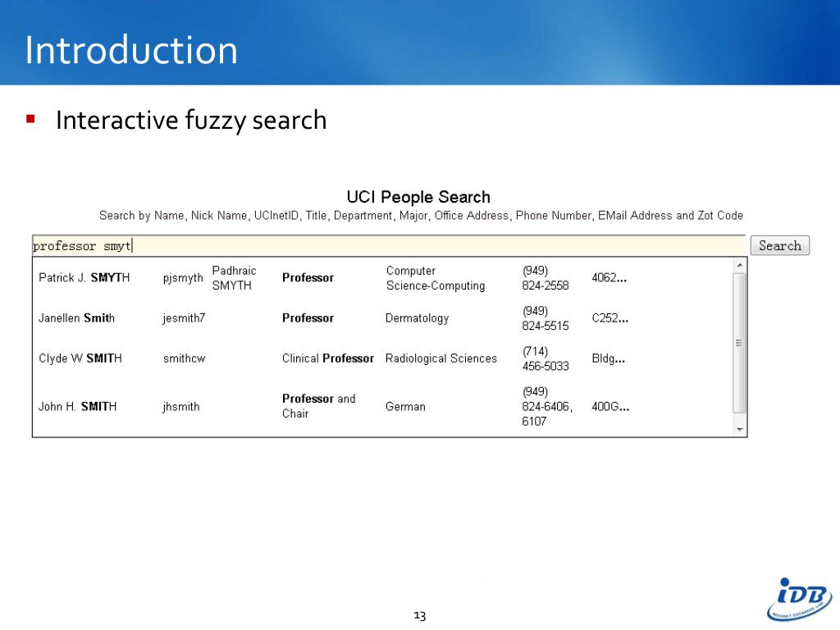840x630 pixels.
Task: Click the results list scroll down arrow
Action: (740, 430)
